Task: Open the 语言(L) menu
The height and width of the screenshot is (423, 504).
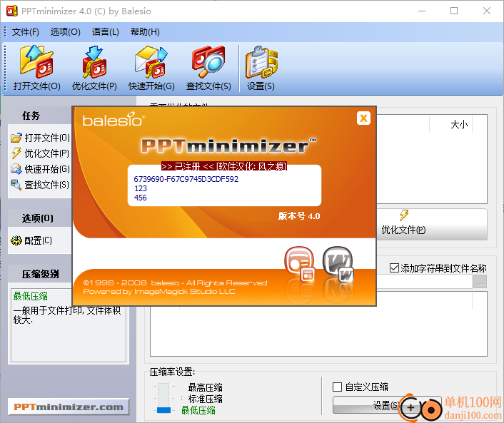Action: point(106,32)
